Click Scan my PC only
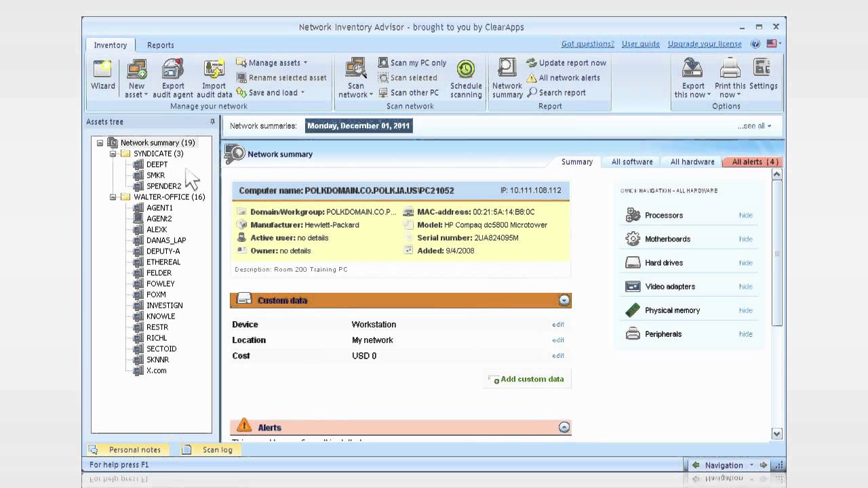The image size is (868, 488). coord(412,62)
